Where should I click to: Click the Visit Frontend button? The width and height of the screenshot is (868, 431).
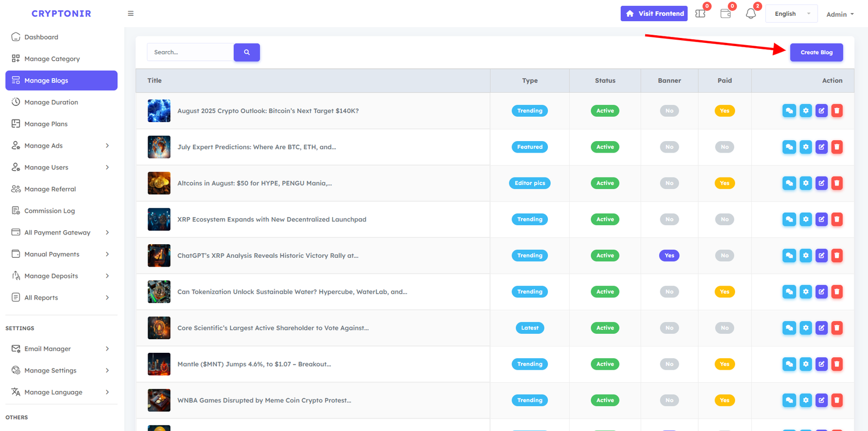(654, 14)
